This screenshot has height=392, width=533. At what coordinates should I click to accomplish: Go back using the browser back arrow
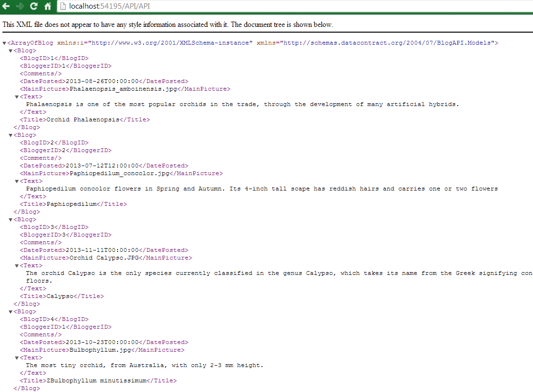point(6,6)
